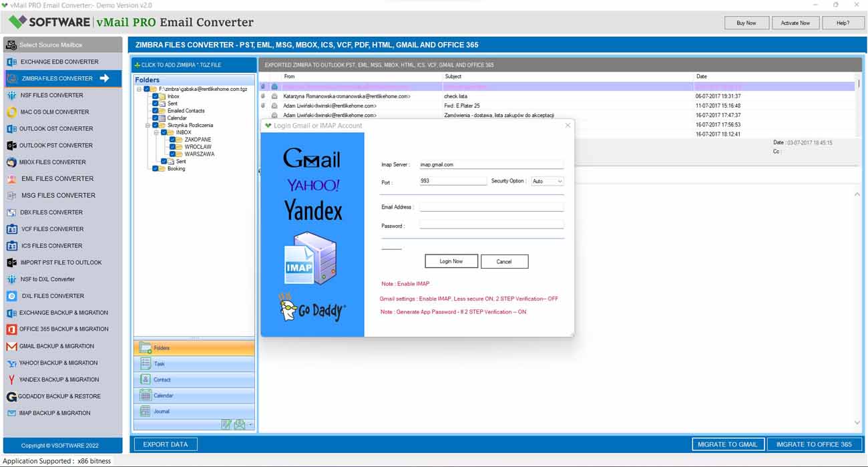Screen dimensions: 868x467
Task: Open Outlook PST Converter
Action: click(63, 145)
